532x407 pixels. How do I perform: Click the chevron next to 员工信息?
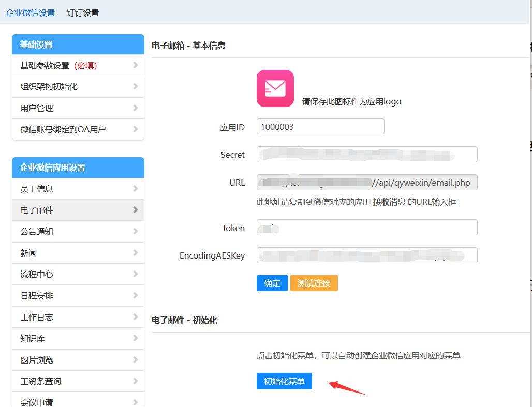pos(136,189)
